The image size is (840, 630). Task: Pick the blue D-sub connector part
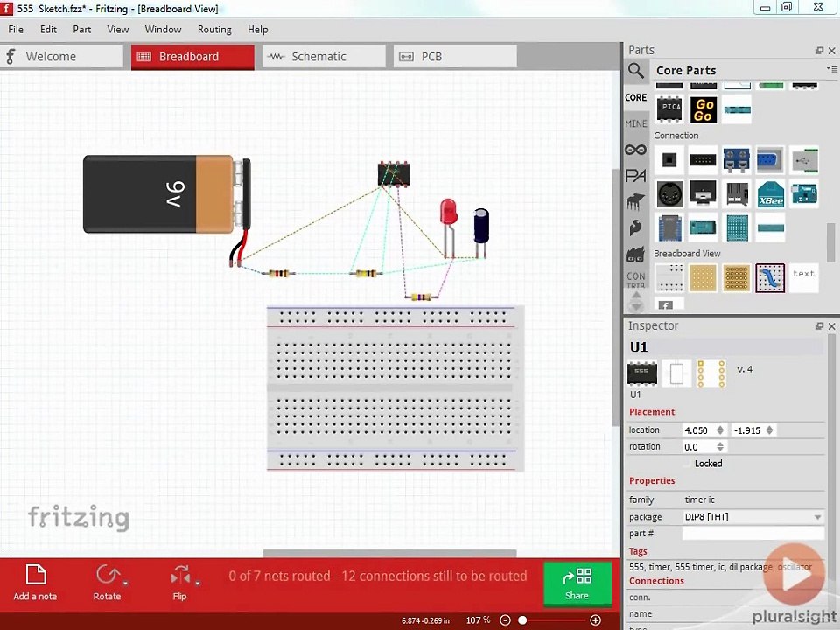point(770,159)
